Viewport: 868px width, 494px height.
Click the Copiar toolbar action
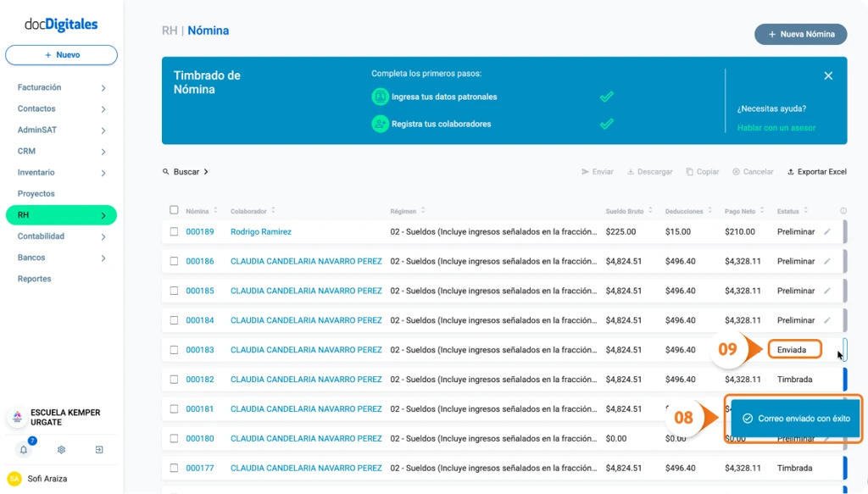click(703, 172)
